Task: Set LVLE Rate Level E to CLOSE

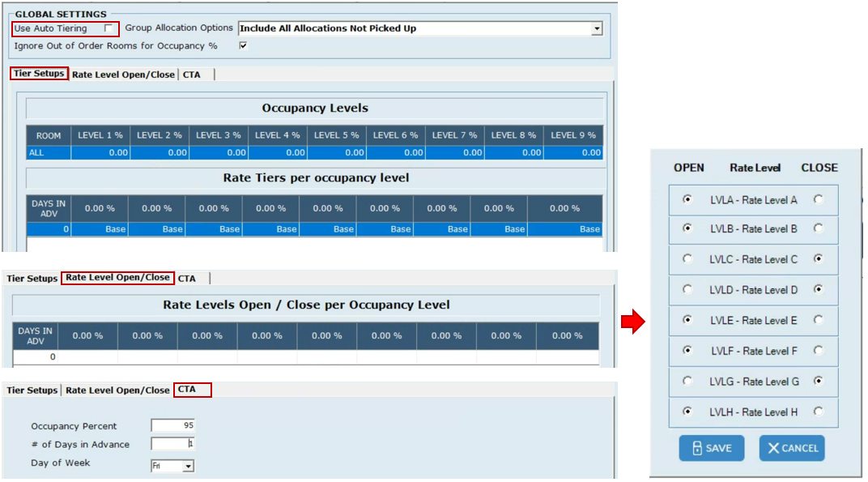Action: [x=819, y=320]
